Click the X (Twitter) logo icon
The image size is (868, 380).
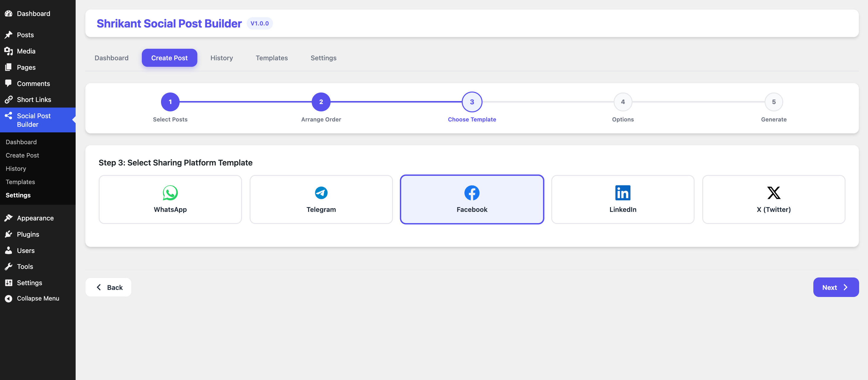pos(774,193)
